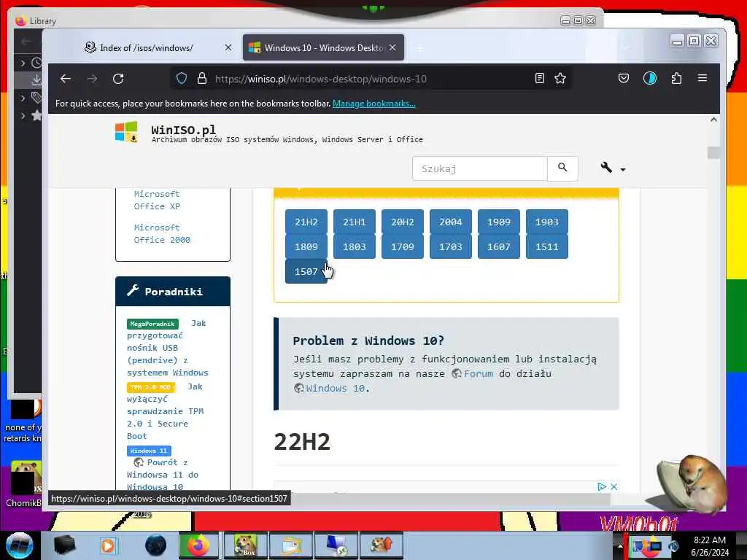Image resolution: width=747 pixels, height=560 pixels.
Task: Open the Pocket save icon in toolbar
Action: tap(624, 78)
